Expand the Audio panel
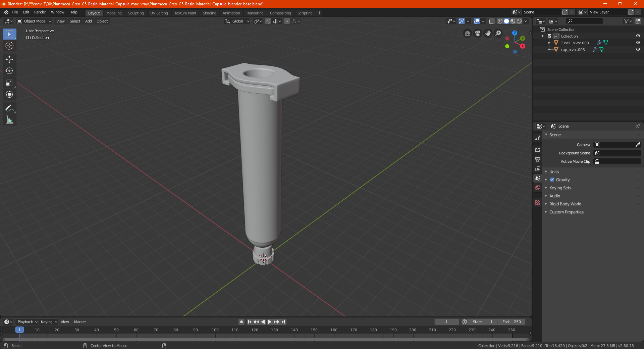The height and width of the screenshot is (349, 644). (x=554, y=196)
